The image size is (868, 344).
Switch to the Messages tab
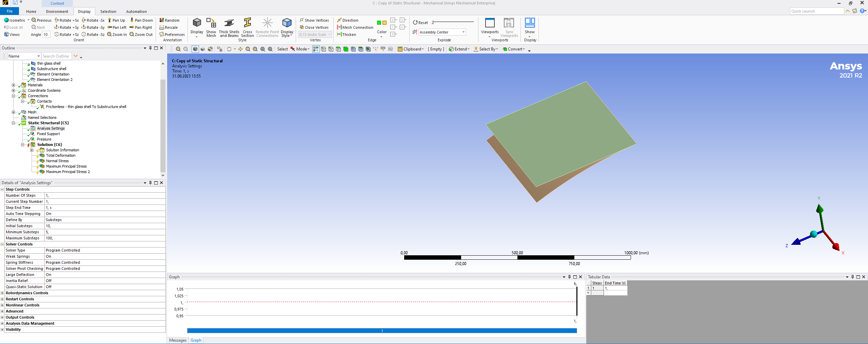(178, 340)
